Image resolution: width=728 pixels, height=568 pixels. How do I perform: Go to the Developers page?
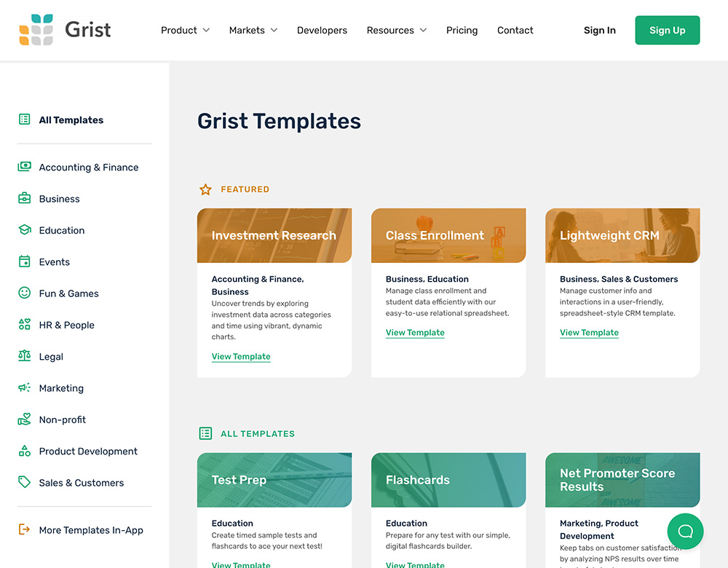point(322,31)
